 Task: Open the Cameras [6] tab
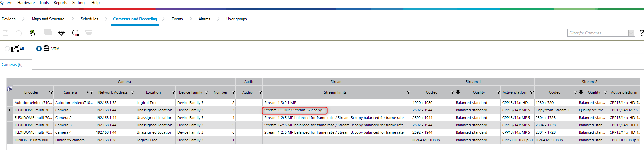[12, 65]
